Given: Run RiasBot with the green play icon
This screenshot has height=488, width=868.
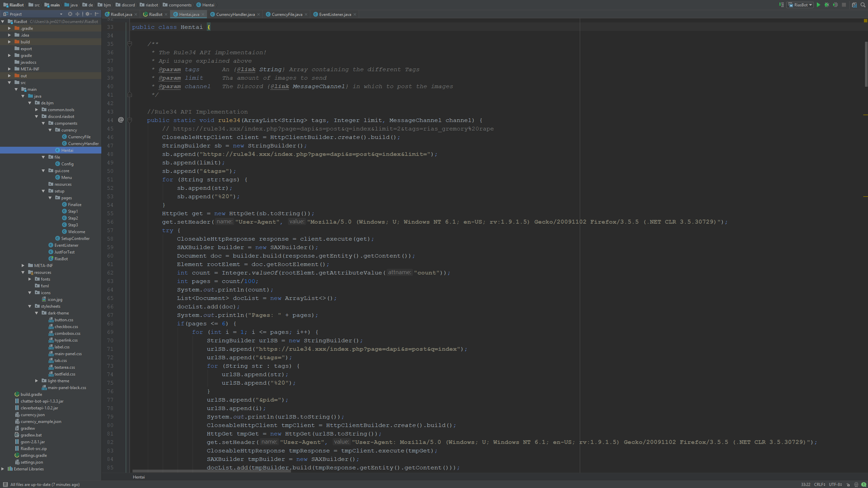Looking at the screenshot, I should click(x=818, y=5).
